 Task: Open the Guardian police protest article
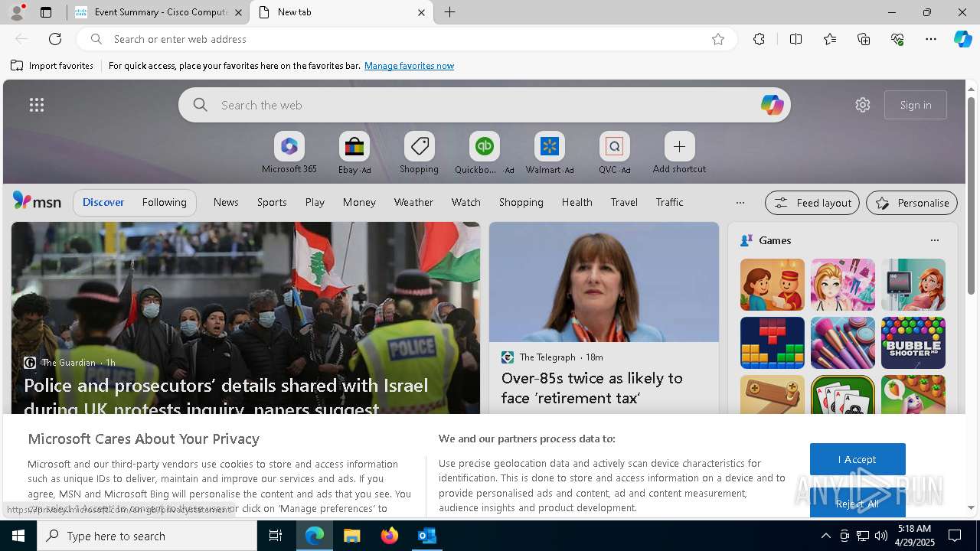[226, 396]
